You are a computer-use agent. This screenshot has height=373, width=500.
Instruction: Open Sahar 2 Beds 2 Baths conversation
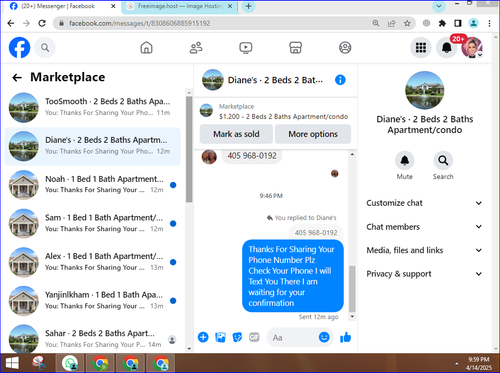pyautogui.click(x=93, y=338)
